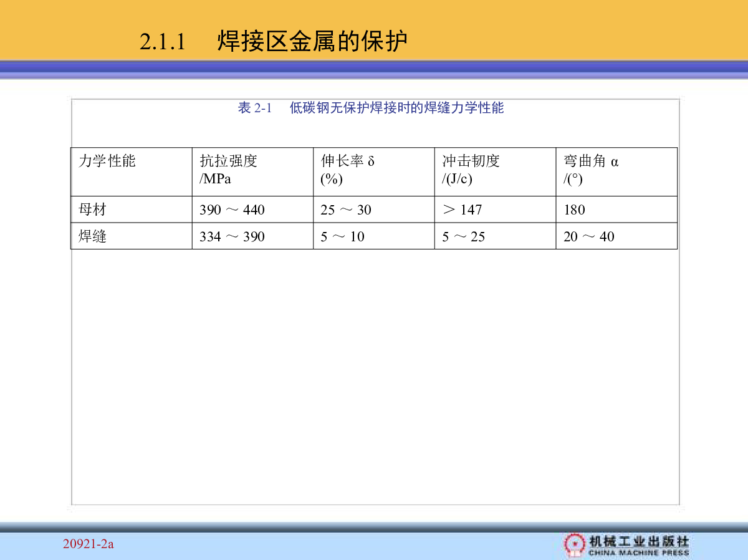Click the cell 390 ～ 440
This screenshot has height=560, width=748.
[252, 210]
